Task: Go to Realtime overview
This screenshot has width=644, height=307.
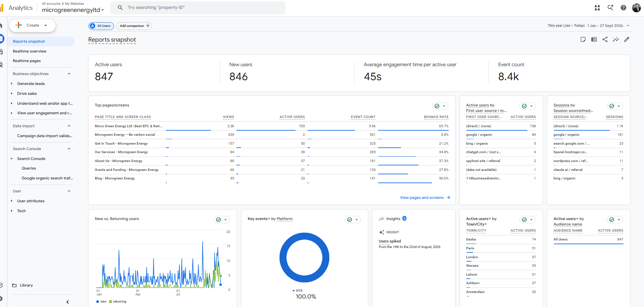Action: coord(30,51)
